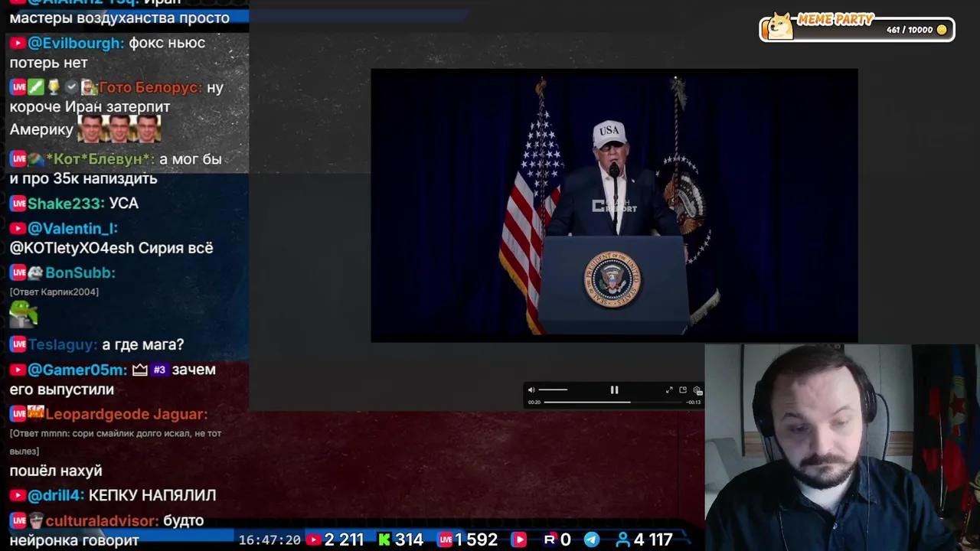Image resolution: width=980 pixels, height=551 pixels.
Task: Pause the video with the pause button
Action: click(x=614, y=390)
